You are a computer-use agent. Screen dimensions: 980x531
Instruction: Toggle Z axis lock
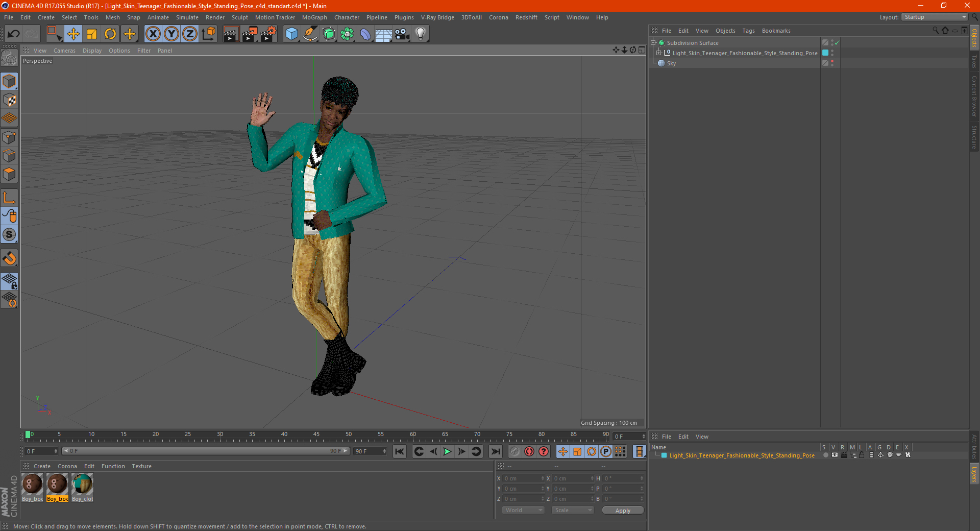(190, 34)
